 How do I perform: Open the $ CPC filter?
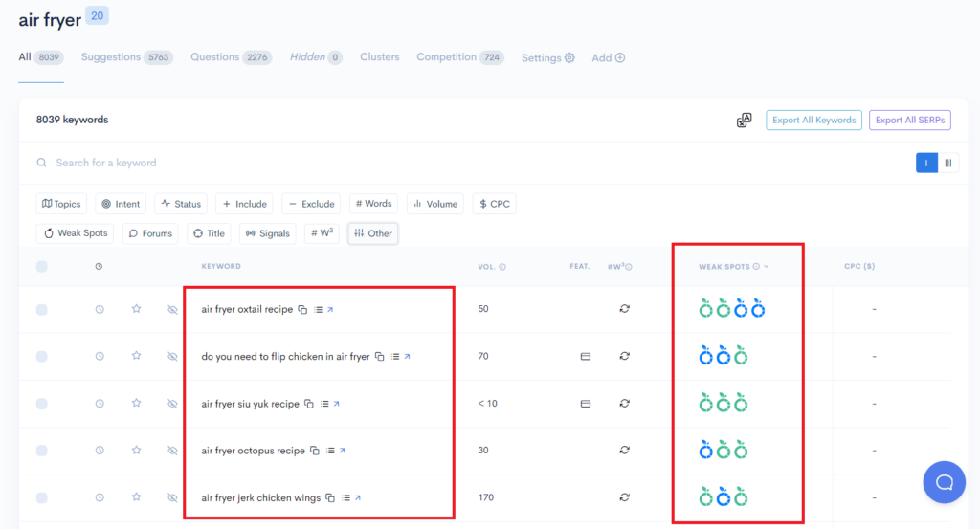point(495,204)
